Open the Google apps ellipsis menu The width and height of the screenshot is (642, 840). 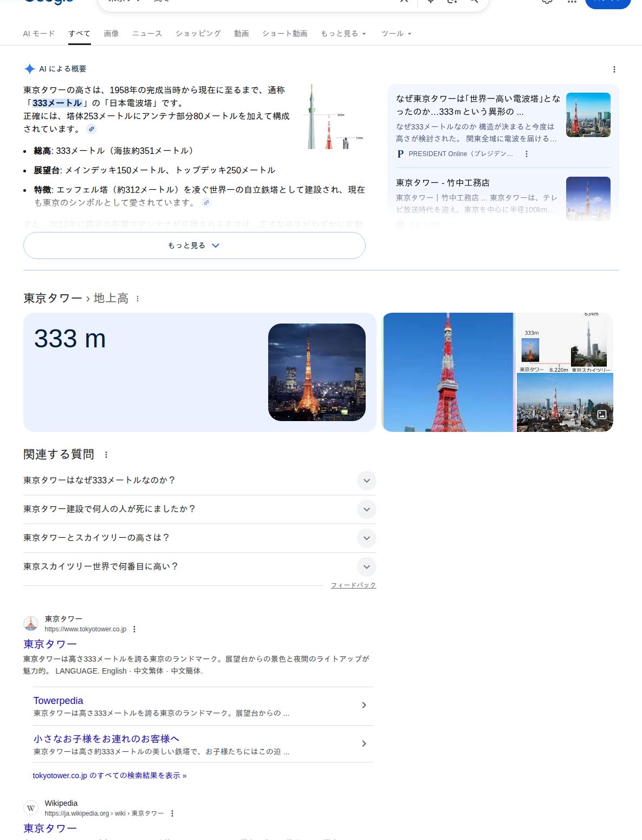pos(571,2)
